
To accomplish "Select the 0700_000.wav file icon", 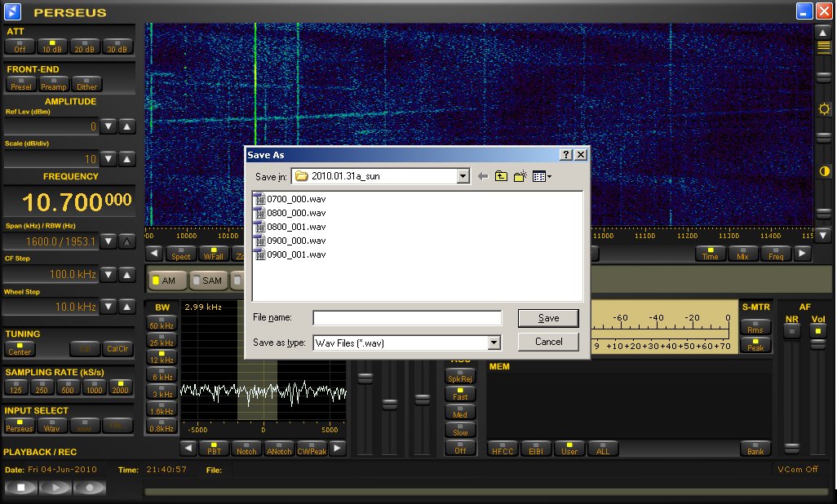I will click(x=260, y=199).
